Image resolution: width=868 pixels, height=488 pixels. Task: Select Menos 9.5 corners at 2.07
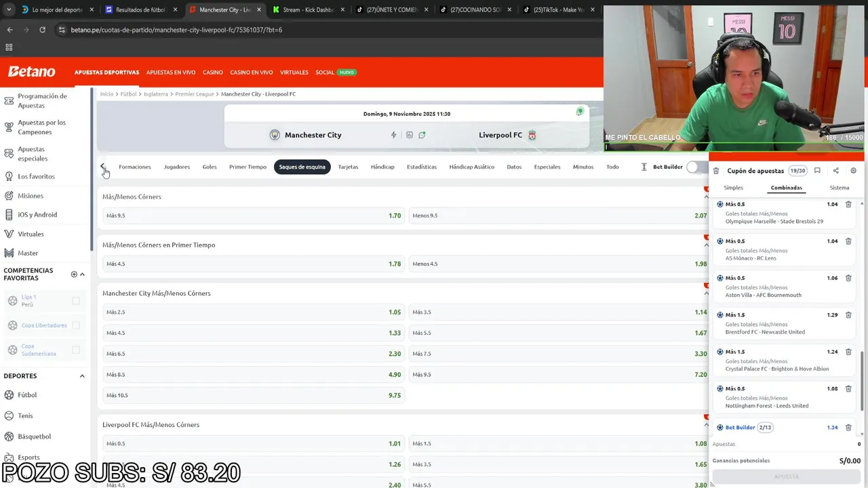(559, 216)
